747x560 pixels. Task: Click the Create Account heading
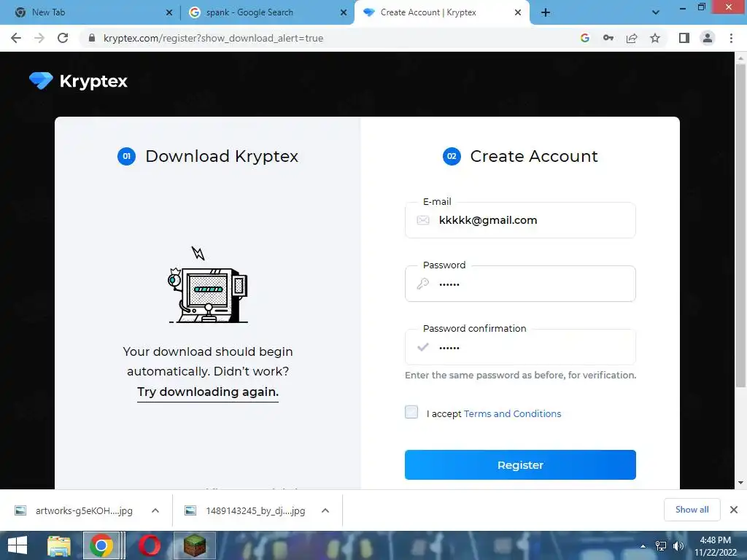coord(533,156)
